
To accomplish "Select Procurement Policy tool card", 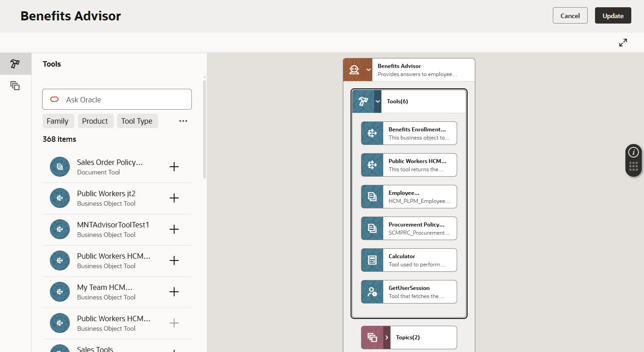I will pos(409,228).
